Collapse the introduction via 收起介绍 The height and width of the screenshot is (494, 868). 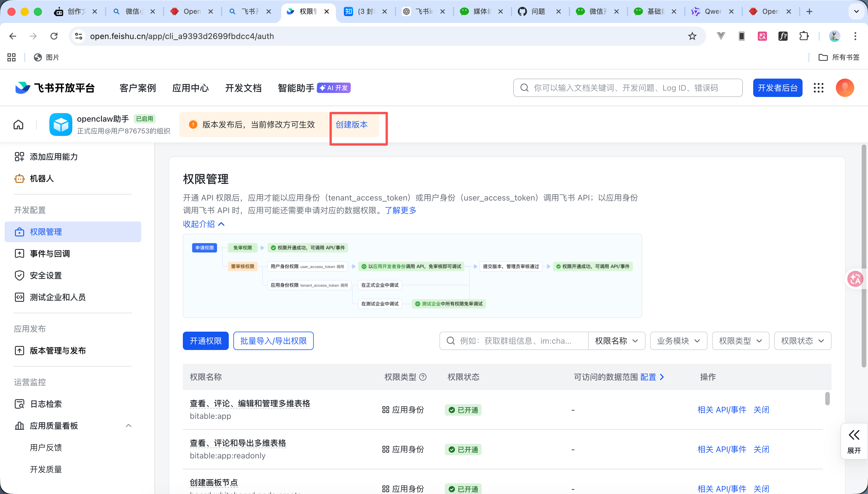click(203, 224)
